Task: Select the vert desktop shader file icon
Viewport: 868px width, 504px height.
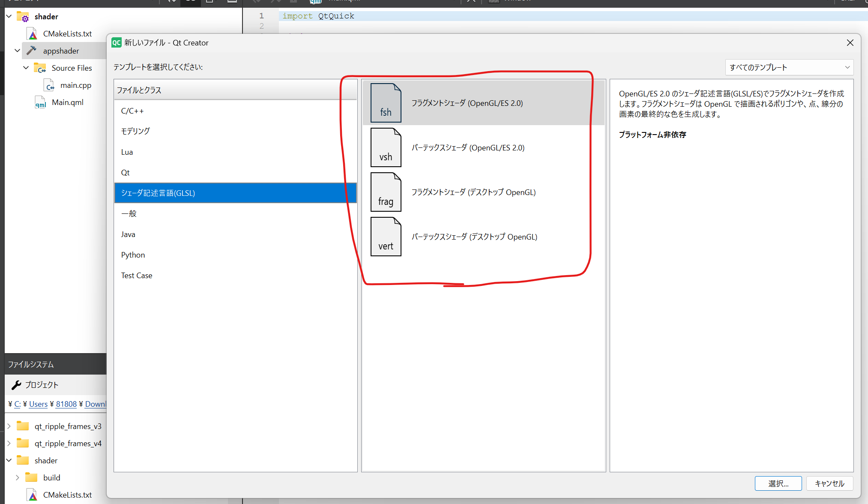Action: (386, 237)
